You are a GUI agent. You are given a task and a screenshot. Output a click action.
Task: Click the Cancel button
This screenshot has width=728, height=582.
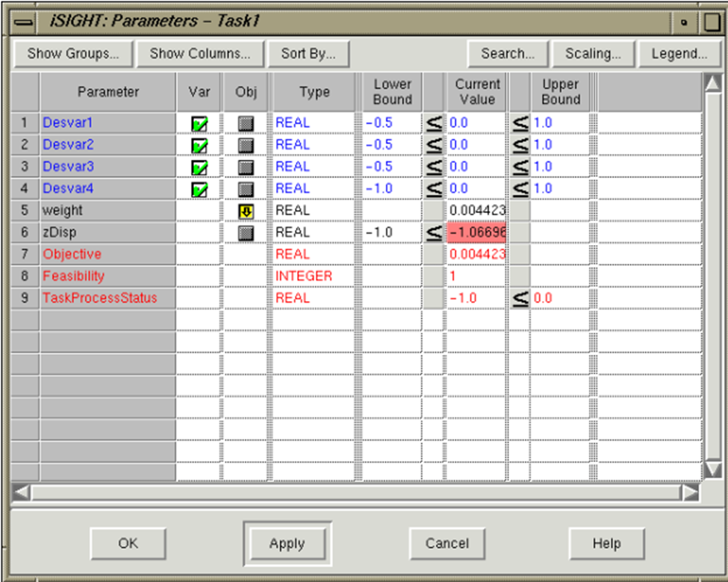[447, 543]
